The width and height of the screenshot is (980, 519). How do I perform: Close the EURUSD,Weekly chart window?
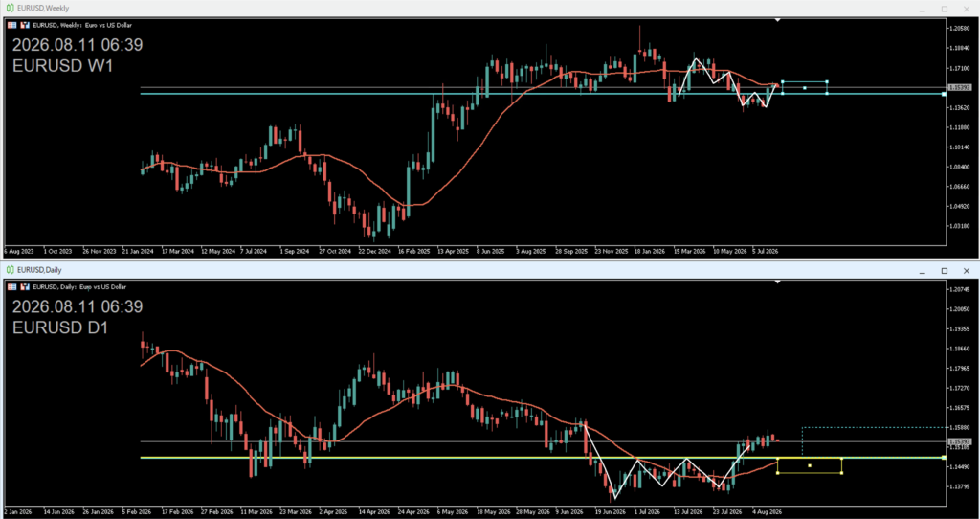pos(967,9)
